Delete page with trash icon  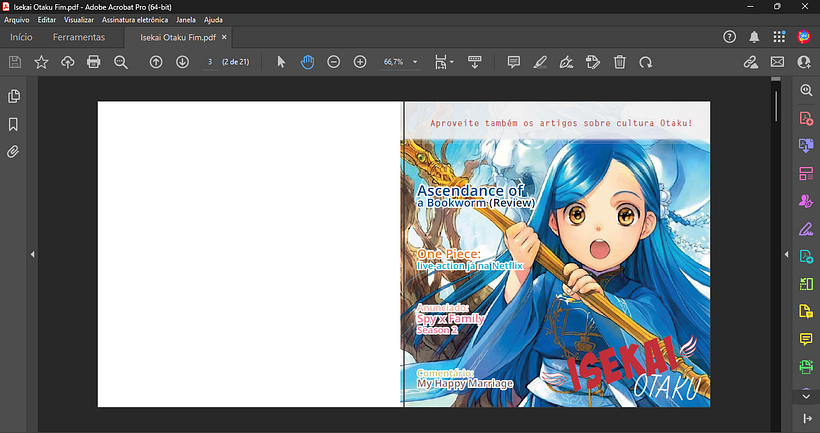click(x=620, y=62)
